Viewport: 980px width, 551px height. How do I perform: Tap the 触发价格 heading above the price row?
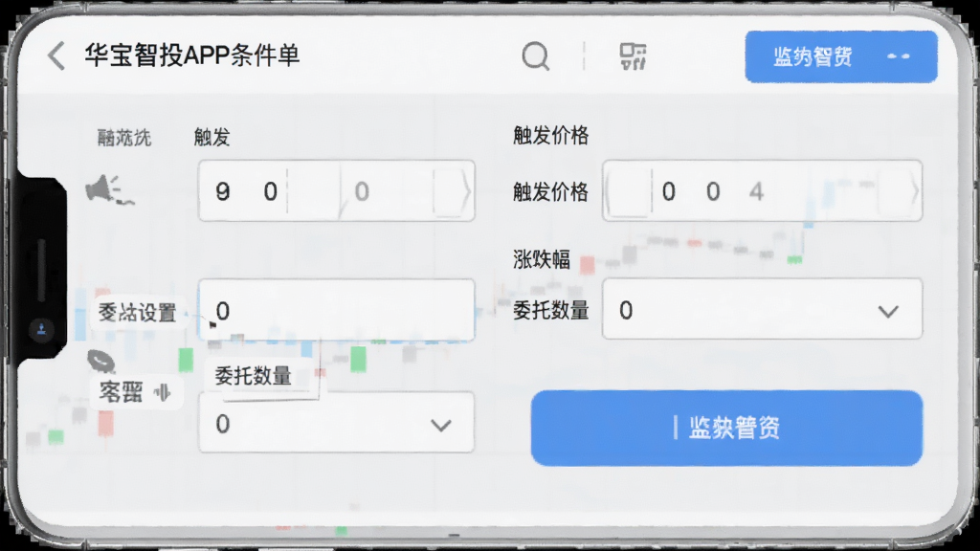[x=550, y=135]
